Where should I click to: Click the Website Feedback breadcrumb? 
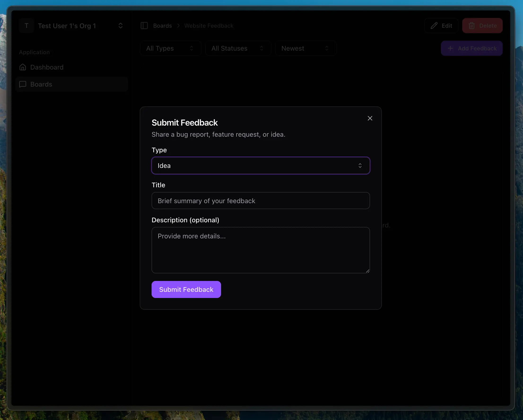[x=209, y=26]
